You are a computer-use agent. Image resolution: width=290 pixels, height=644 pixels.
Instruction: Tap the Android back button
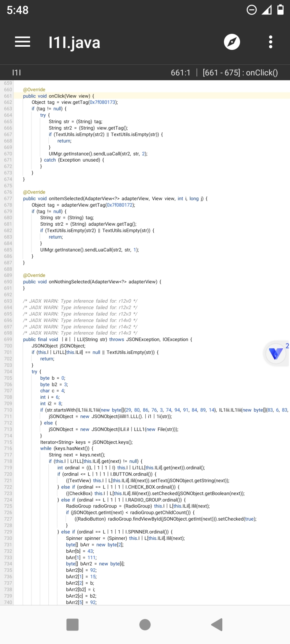tap(217, 625)
